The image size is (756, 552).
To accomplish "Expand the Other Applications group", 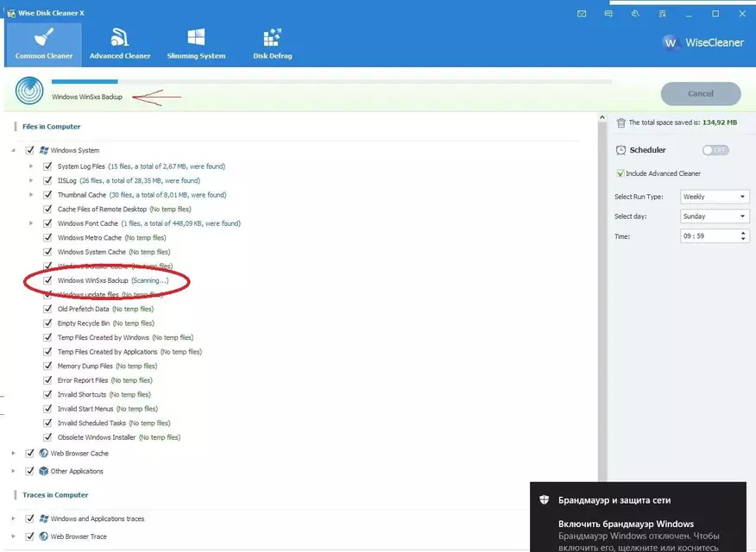I will click(x=14, y=471).
